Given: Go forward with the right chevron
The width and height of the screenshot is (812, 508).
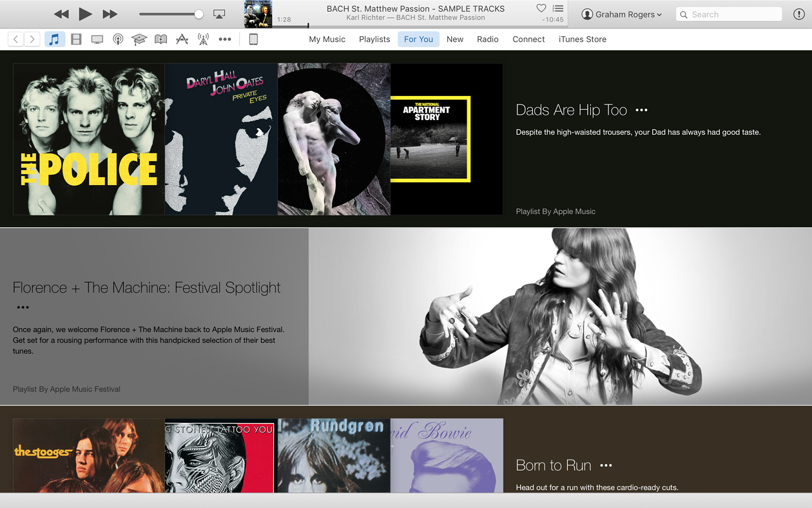Looking at the screenshot, I should pos(32,39).
